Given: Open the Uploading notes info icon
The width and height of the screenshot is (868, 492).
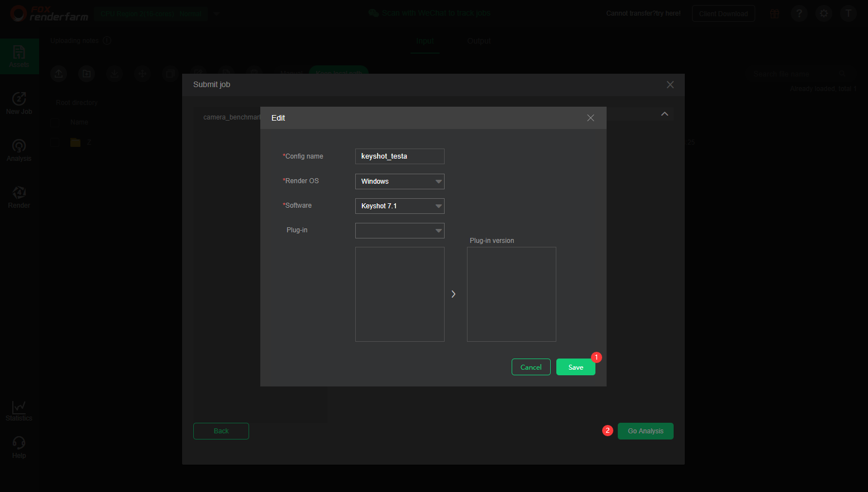Looking at the screenshot, I should coord(107,41).
